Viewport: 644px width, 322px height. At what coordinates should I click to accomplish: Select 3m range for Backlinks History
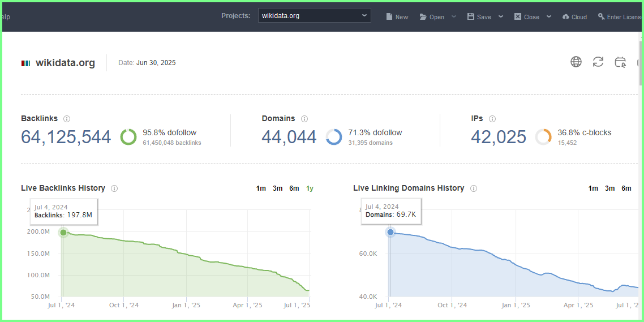click(x=278, y=188)
